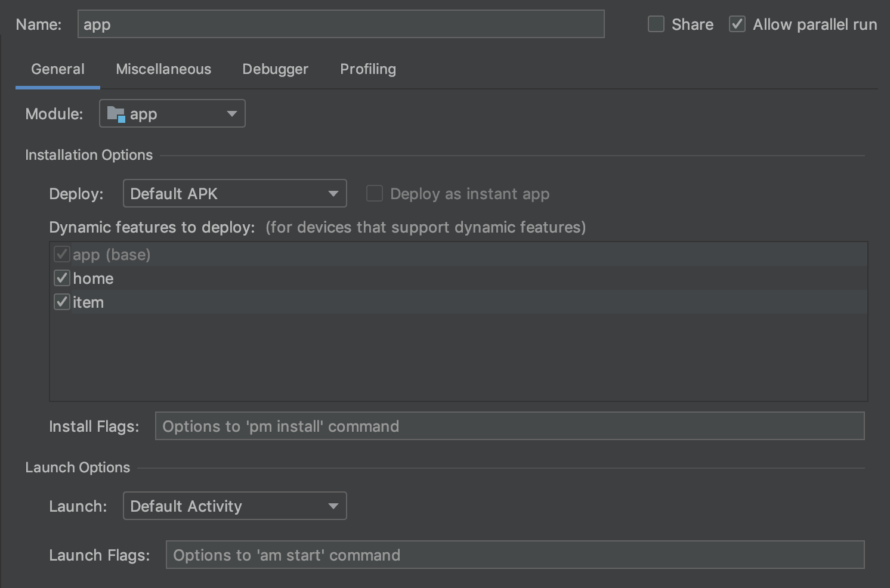Toggle the Share checkbox
Image resolution: width=890 pixels, height=588 pixels.
coord(656,24)
